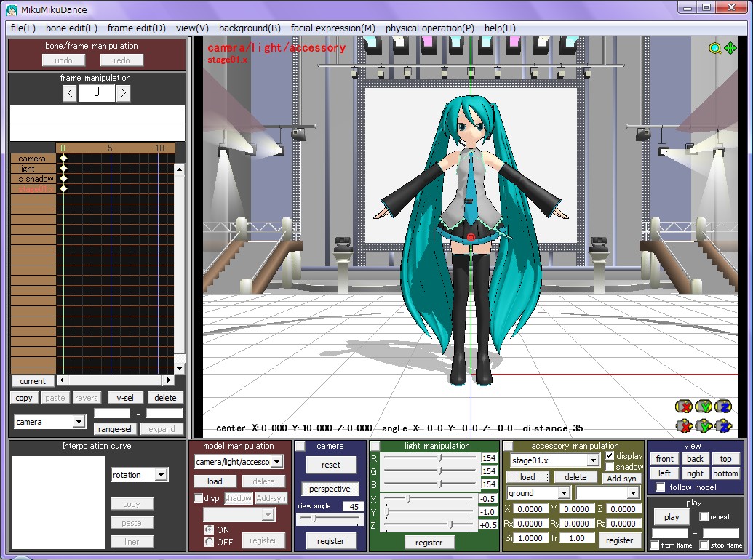753x560 pixels.
Task: Click the v-sel button
Action: (x=125, y=397)
